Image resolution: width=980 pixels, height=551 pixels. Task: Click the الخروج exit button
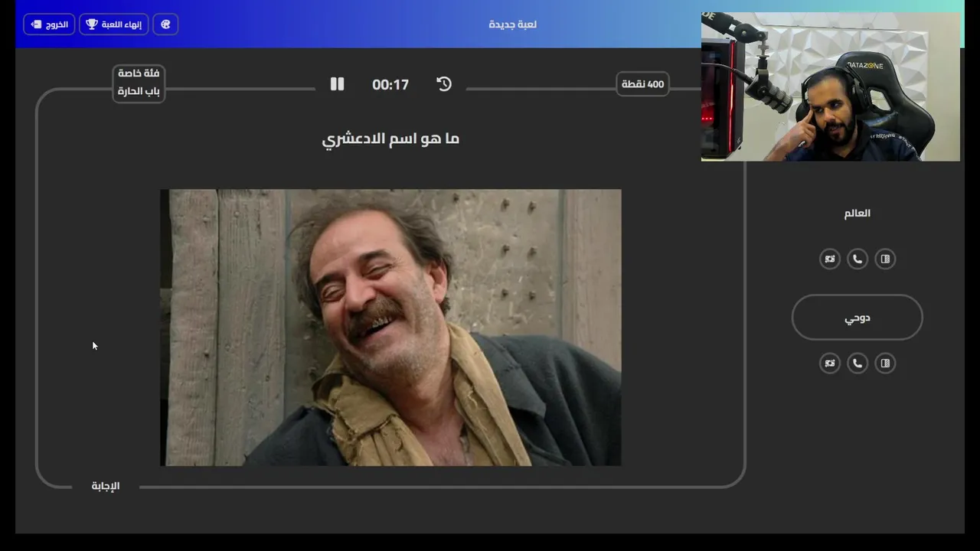(49, 24)
